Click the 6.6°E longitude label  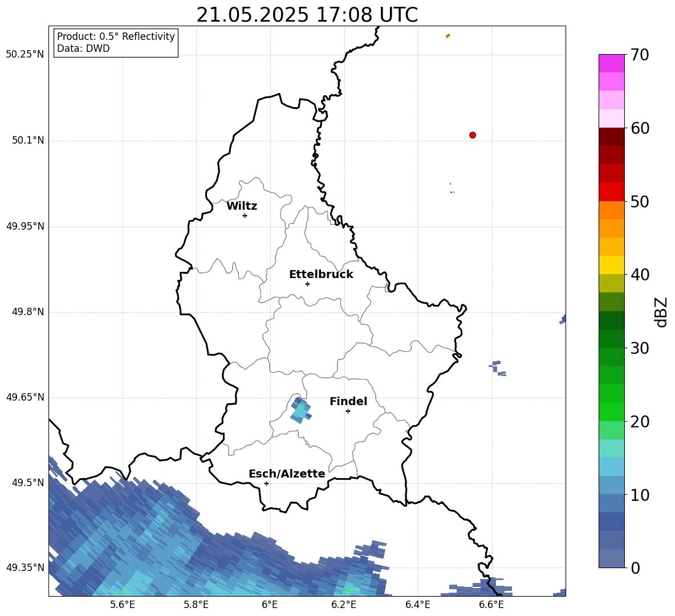click(491, 605)
